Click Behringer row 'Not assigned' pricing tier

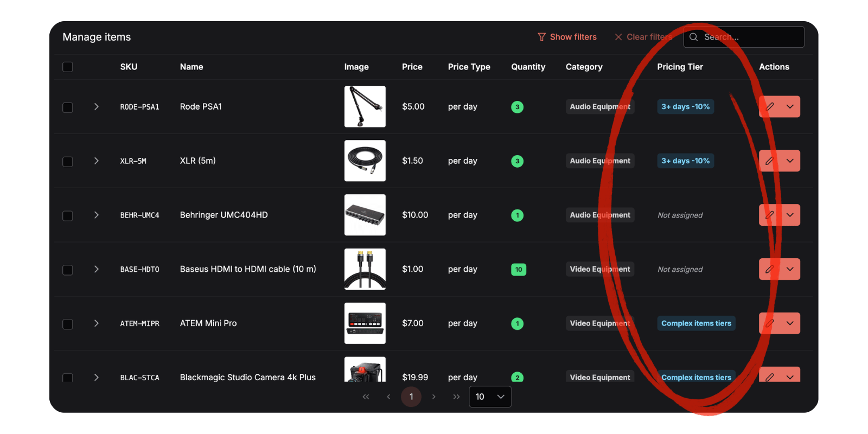click(x=680, y=215)
